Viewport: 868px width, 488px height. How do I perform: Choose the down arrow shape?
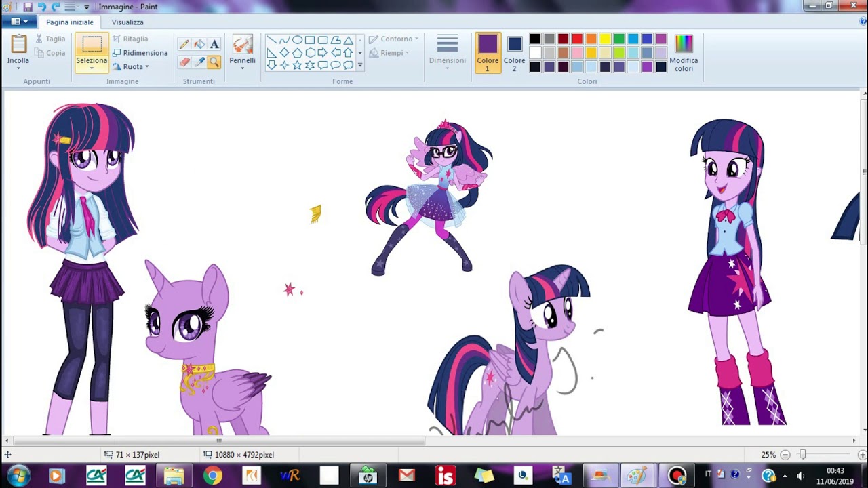point(271,65)
